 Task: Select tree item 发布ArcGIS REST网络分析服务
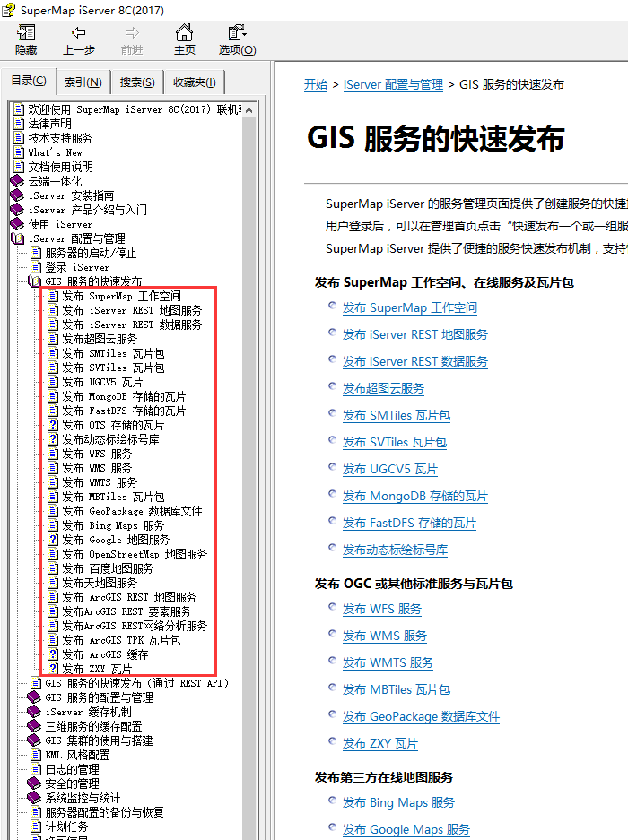(x=135, y=626)
